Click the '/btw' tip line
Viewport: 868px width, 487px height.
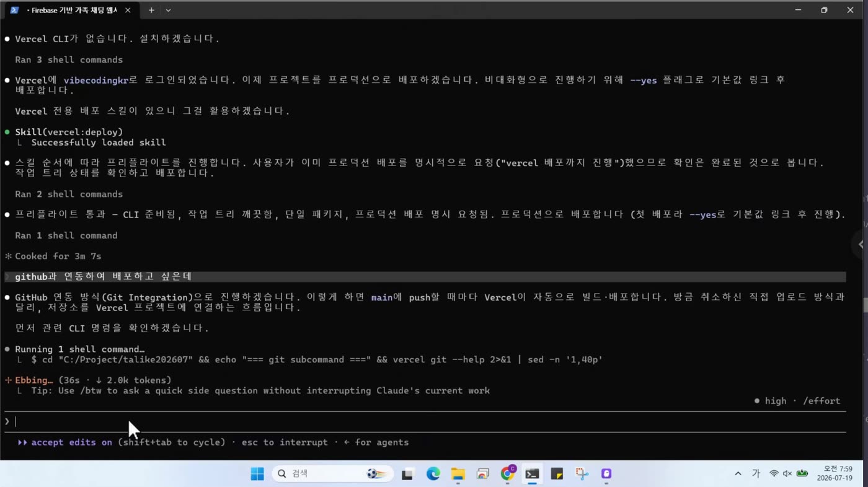click(x=260, y=391)
